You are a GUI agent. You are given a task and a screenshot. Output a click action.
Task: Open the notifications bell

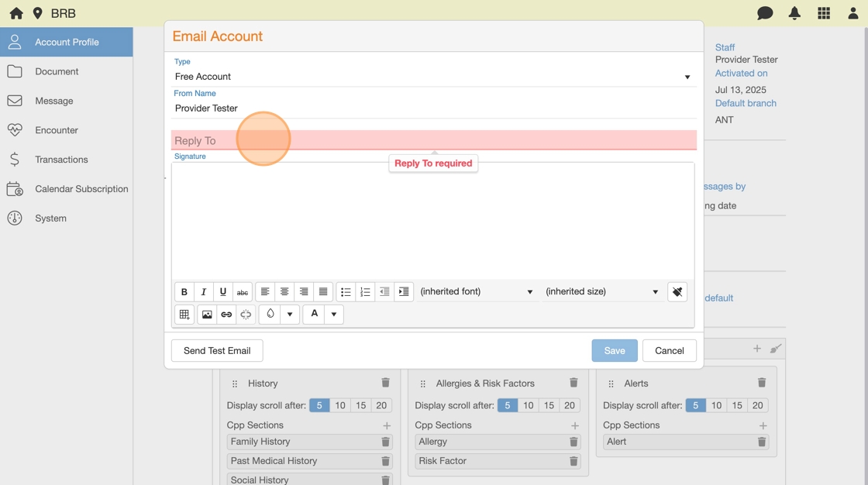pyautogui.click(x=794, y=13)
